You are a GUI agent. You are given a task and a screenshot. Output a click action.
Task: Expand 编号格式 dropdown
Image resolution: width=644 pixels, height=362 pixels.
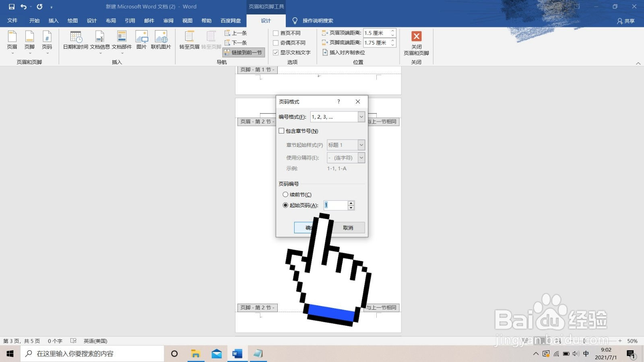361,117
